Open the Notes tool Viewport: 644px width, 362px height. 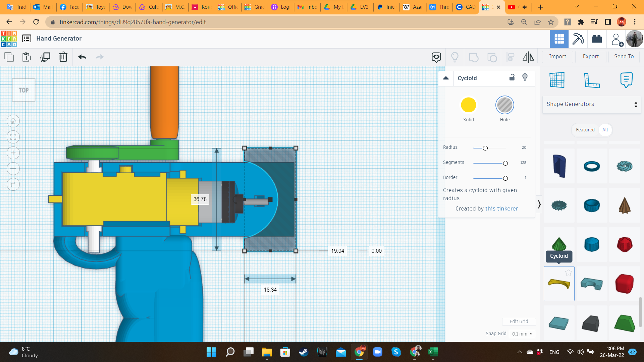coord(627,80)
